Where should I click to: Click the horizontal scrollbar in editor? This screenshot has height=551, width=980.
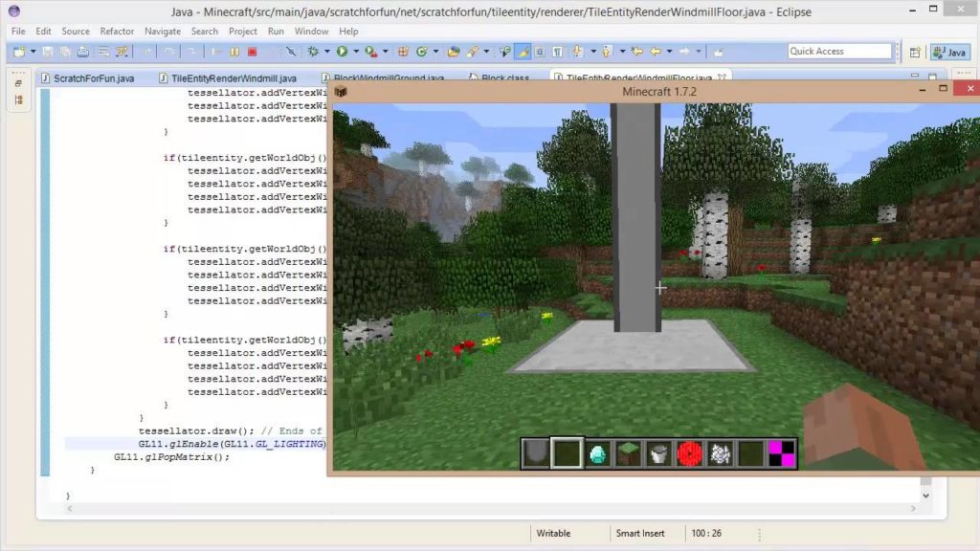pyautogui.click(x=491, y=509)
